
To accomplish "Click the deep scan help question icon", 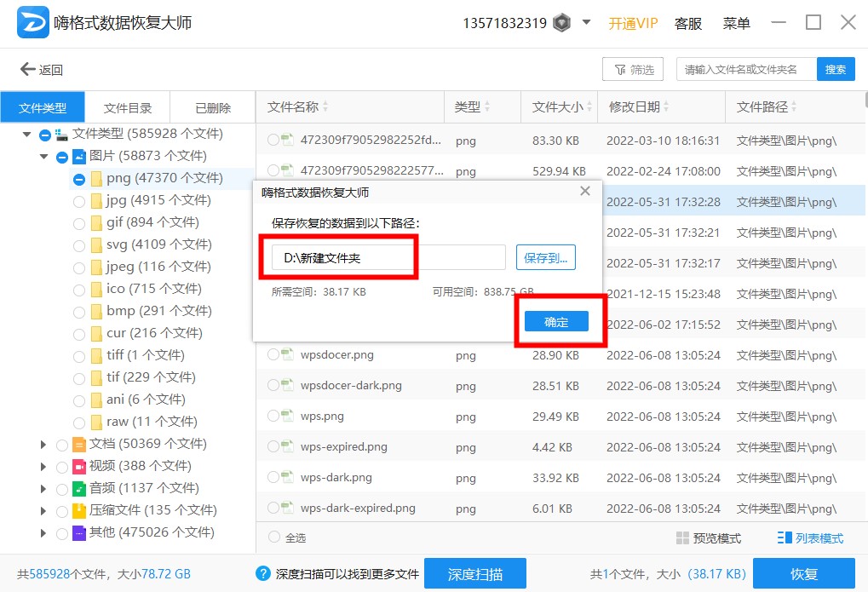I will [263, 573].
